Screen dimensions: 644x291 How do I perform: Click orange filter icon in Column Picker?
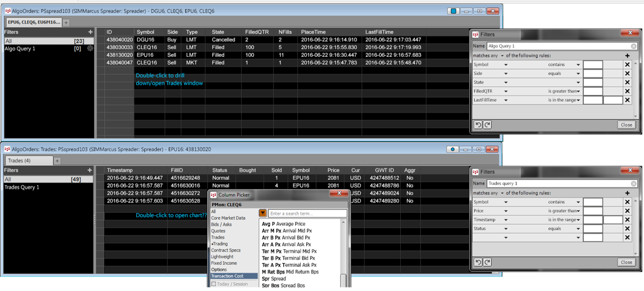point(263,213)
